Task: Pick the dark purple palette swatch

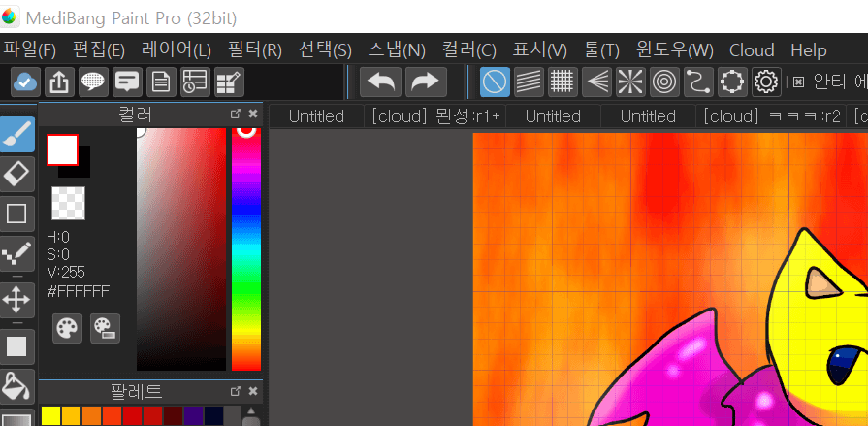Action: click(193, 416)
